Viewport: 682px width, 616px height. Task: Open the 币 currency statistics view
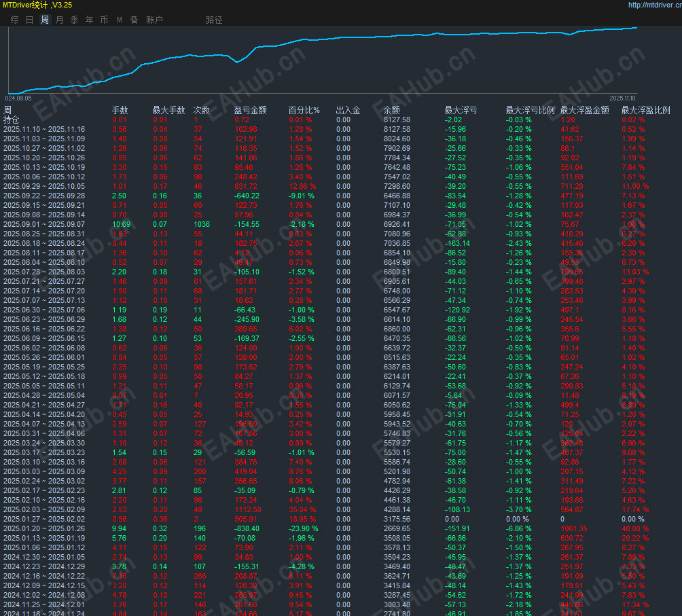coord(103,20)
